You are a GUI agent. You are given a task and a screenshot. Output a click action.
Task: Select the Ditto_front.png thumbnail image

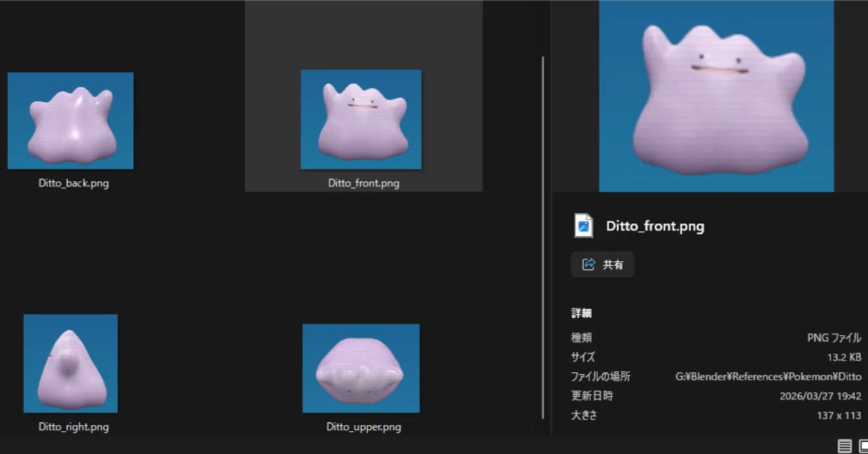point(361,119)
